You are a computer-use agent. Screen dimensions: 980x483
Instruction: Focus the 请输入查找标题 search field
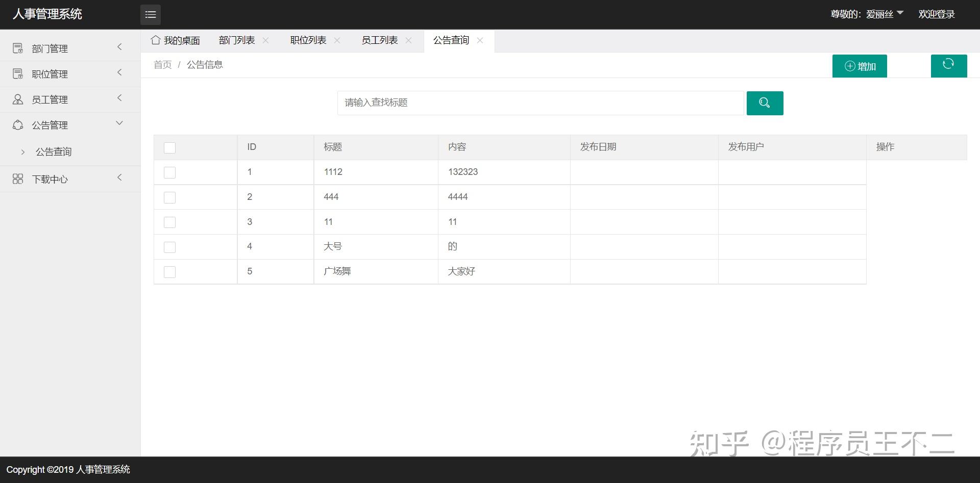540,103
